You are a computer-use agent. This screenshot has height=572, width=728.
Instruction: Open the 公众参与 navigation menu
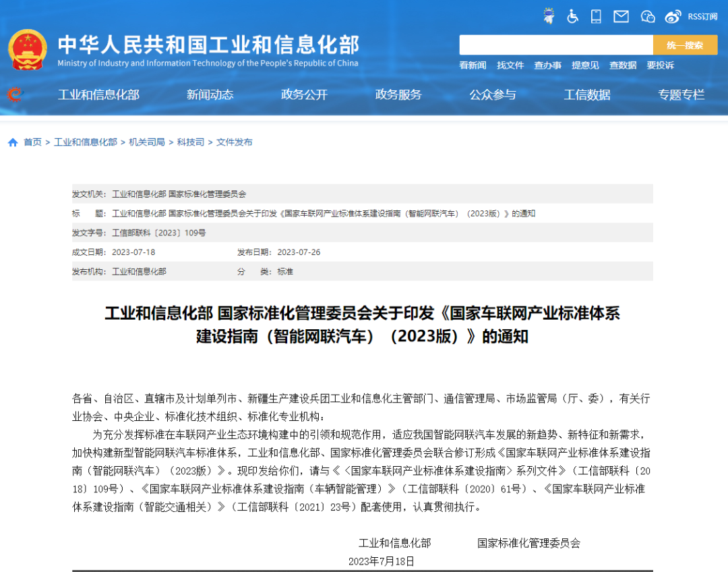click(493, 95)
